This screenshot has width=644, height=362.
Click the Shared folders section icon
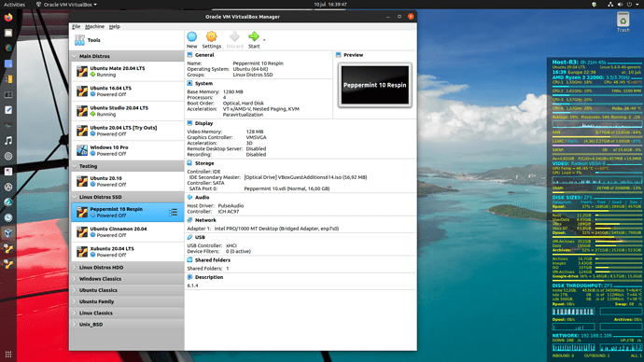point(189,260)
